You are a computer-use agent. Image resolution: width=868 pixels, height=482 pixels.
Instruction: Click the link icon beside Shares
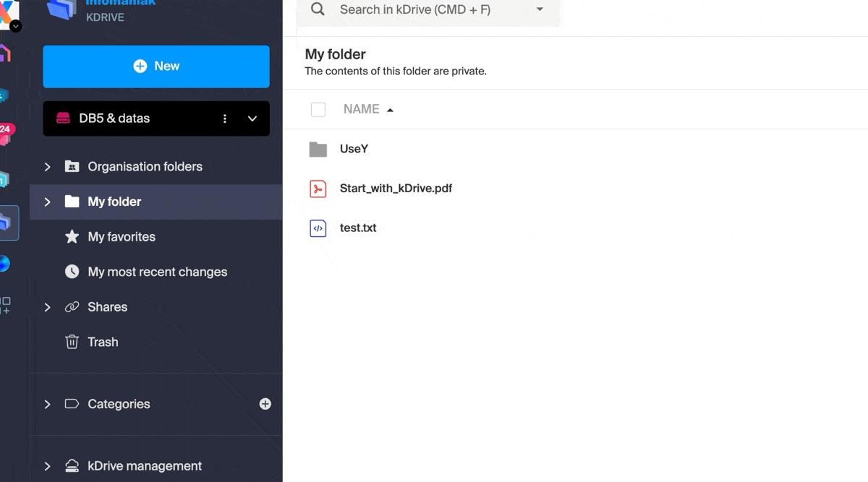[x=72, y=307]
